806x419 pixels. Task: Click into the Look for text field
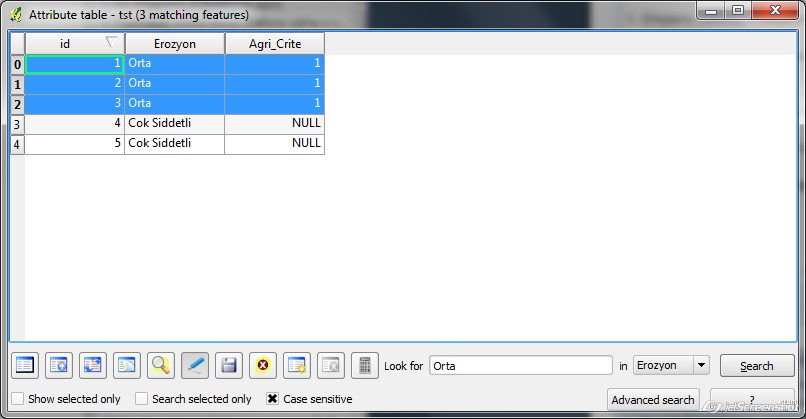click(x=521, y=366)
